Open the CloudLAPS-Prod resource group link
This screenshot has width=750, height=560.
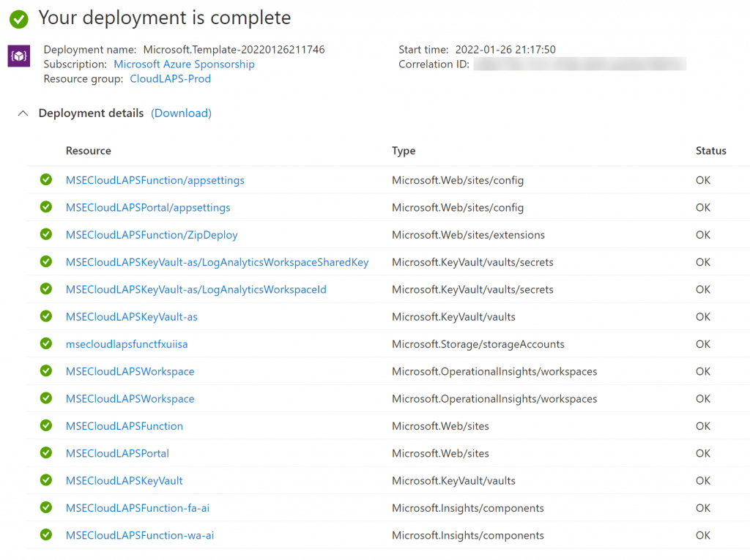click(x=170, y=78)
